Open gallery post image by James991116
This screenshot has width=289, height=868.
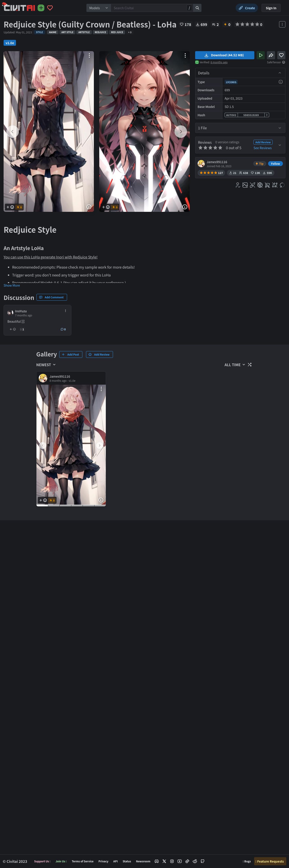click(71, 445)
